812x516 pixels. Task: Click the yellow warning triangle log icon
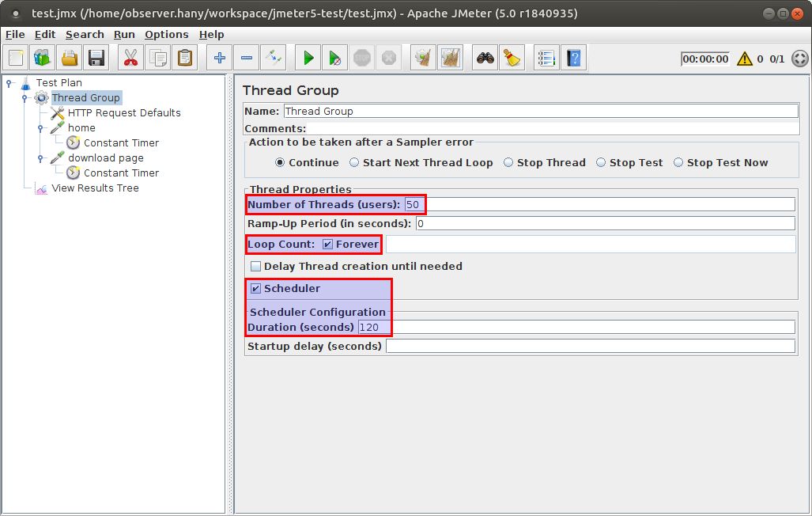pos(745,58)
